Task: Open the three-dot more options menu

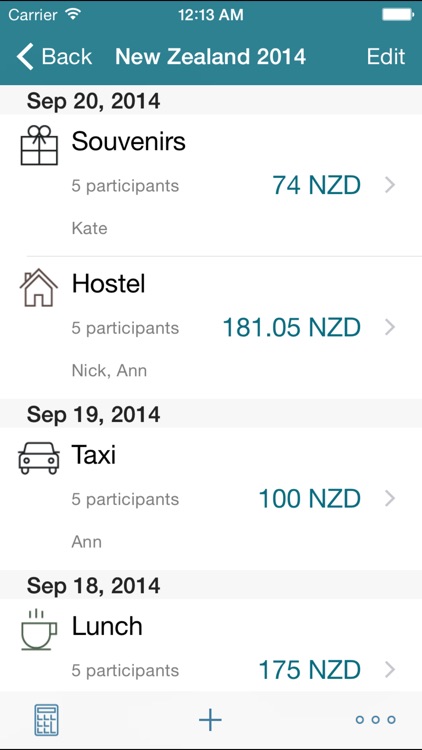Action: pos(376,719)
